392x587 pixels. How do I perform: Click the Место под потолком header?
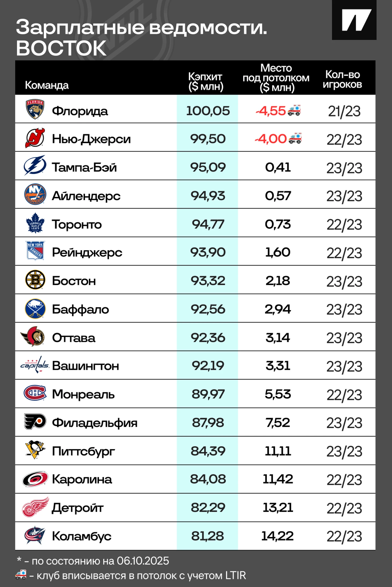coord(276,78)
